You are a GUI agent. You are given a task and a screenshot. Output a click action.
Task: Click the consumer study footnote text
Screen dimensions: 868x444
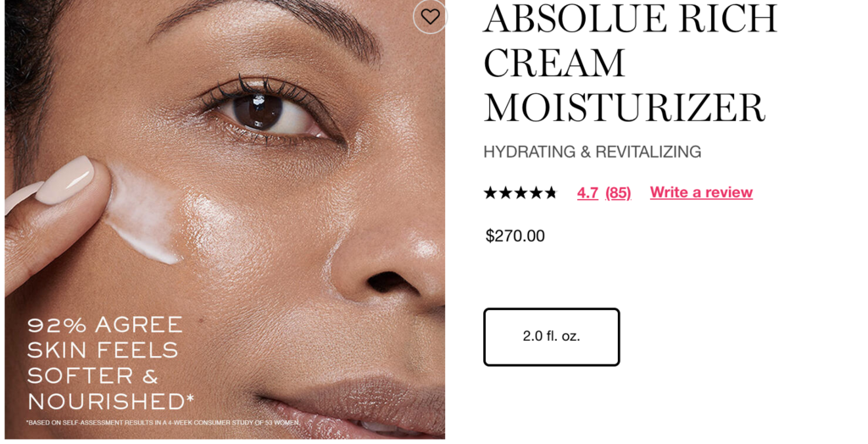(x=163, y=423)
